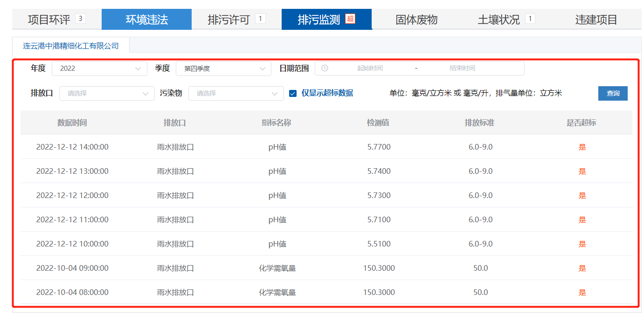Click the 起始时间 start date input
The height and width of the screenshot is (315, 644).
click(x=370, y=68)
